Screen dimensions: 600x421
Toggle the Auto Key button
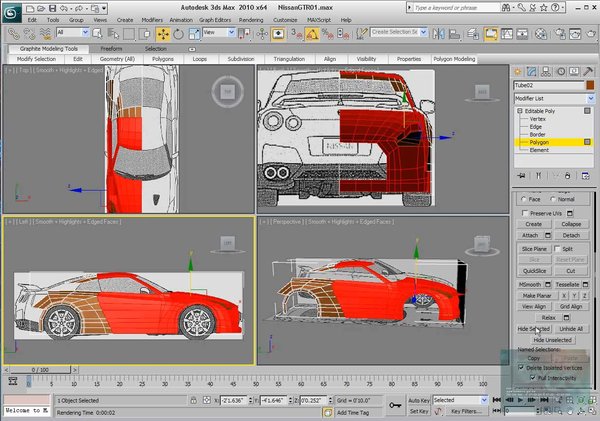pos(419,400)
